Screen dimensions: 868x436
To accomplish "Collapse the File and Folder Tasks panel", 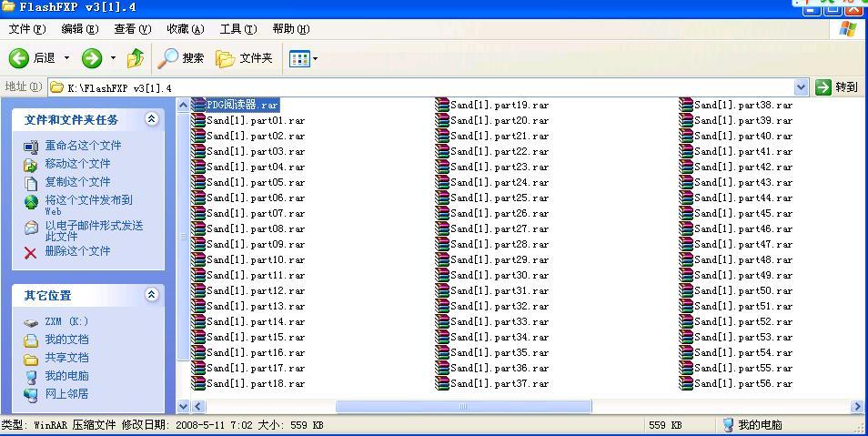I will pos(151,118).
